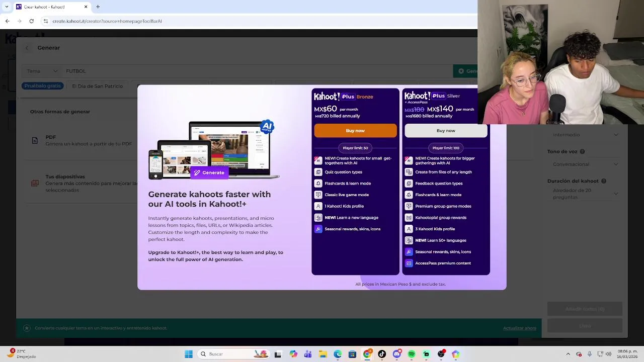Click the 'Learn a new language' icon
Image resolution: width=644 pixels, height=362 pixels.
[318, 218]
